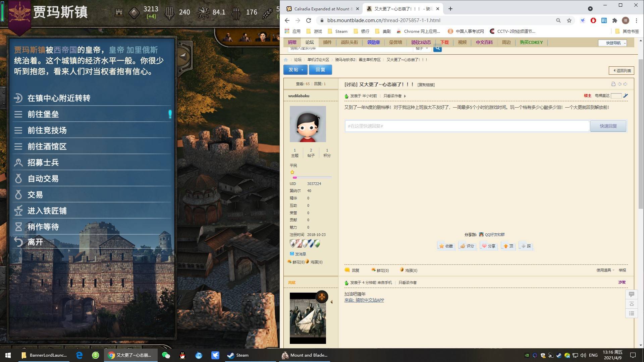644x362 pixels.
Task: Check the wheat food icon in the game bar
Action: (x=267, y=13)
